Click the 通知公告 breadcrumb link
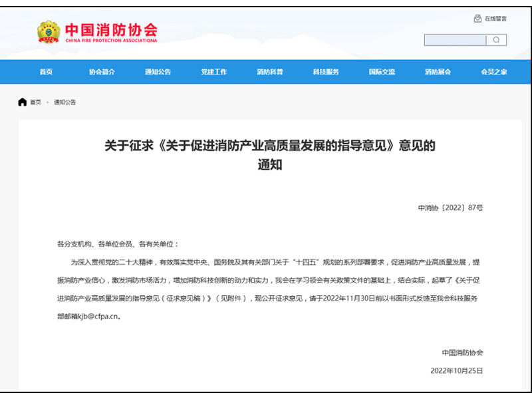This screenshot has width=532, height=399. (65, 102)
